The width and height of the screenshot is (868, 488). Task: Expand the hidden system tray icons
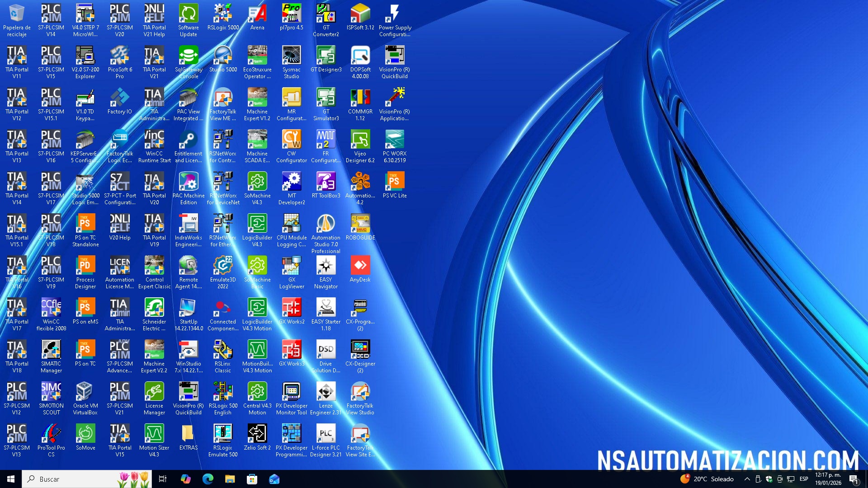747,479
